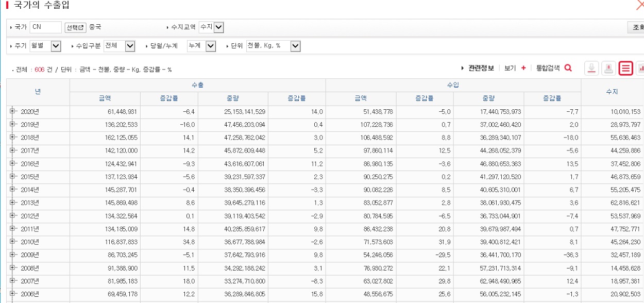This screenshot has height=303, width=644.
Task: Expand the 2020년 row
Action: click(12, 111)
